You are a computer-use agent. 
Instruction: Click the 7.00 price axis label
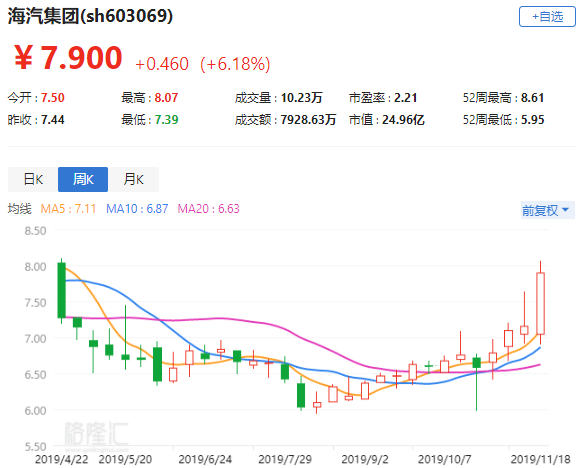pyautogui.click(x=35, y=339)
